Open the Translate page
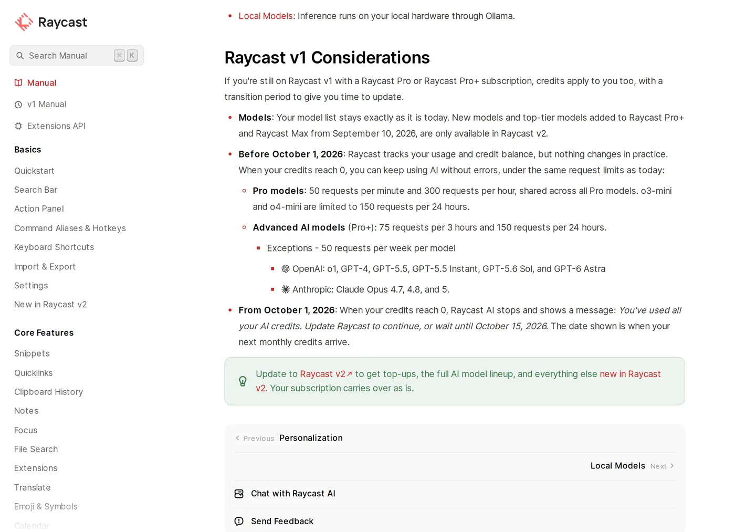This screenshot has height=532, width=756. click(x=33, y=488)
